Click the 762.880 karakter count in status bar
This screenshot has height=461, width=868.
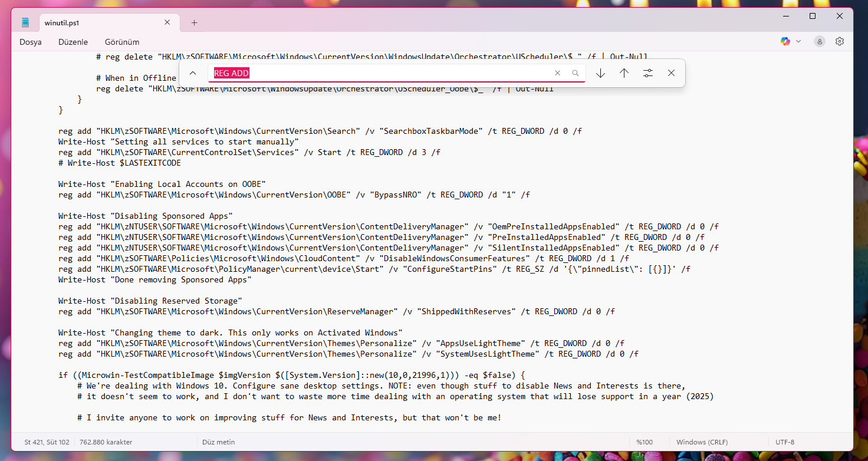pos(106,442)
